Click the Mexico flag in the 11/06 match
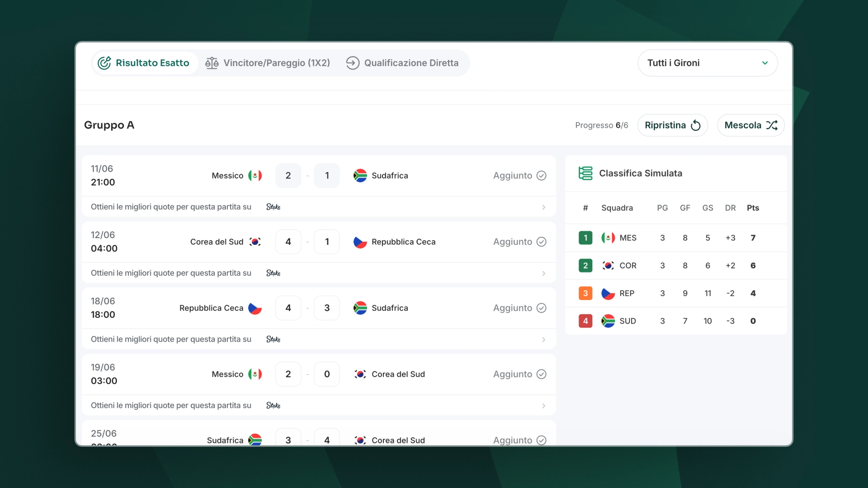The height and width of the screenshot is (488, 868). 255,175
